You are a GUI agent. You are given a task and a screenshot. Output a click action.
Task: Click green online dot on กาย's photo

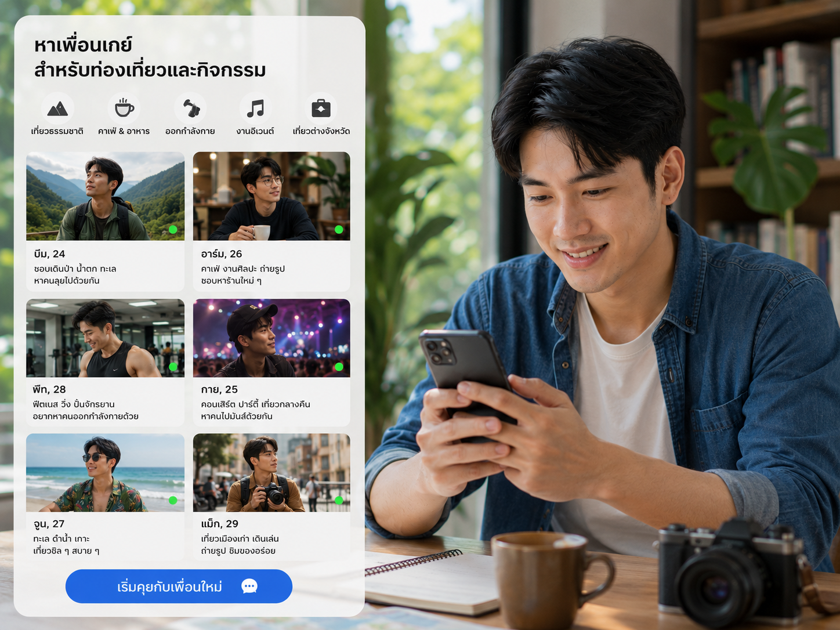point(339,367)
